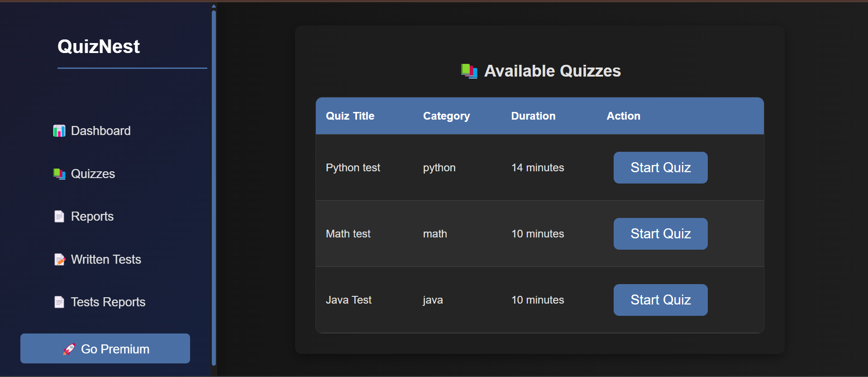Screen dimensions: 868x377
Task: Go to Quizzes in the sidebar
Action: [93, 174]
